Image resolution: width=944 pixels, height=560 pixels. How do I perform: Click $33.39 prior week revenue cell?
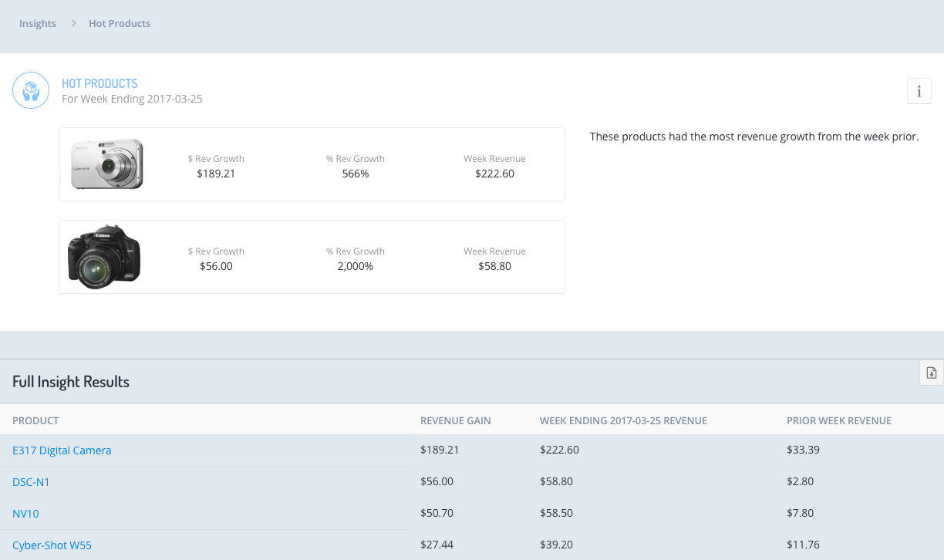pos(803,450)
